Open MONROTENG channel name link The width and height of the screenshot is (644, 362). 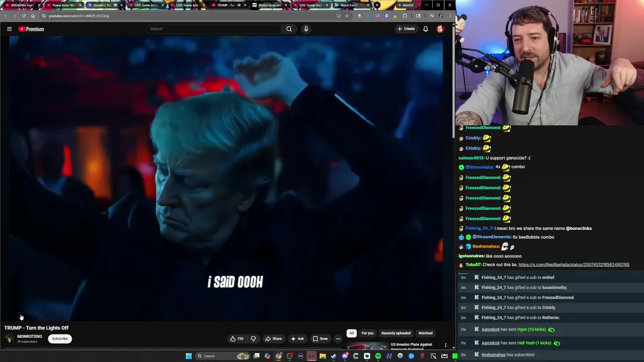pyautogui.click(x=30, y=336)
